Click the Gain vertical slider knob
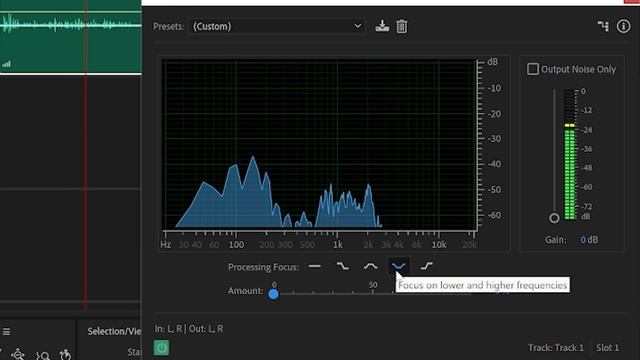Screen dimensions: 640x360 point(554,218)
